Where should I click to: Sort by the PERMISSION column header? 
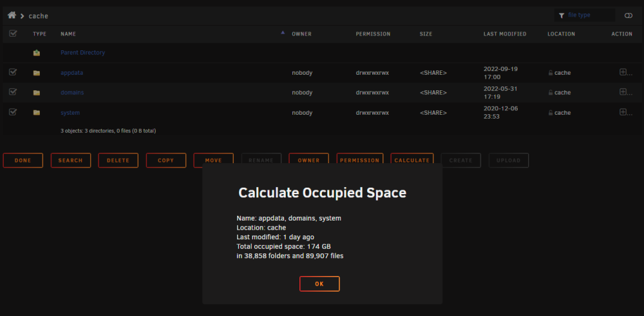coord(373,34)
